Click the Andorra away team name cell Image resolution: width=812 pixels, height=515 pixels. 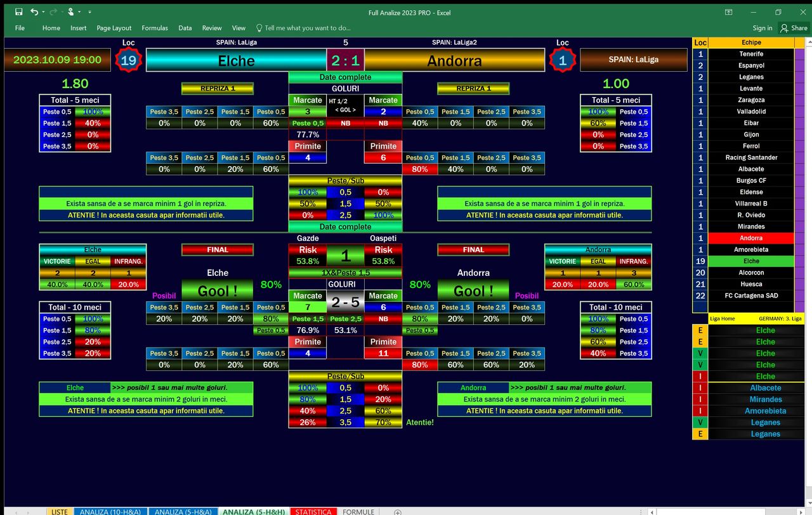click(x=454, y=61)
